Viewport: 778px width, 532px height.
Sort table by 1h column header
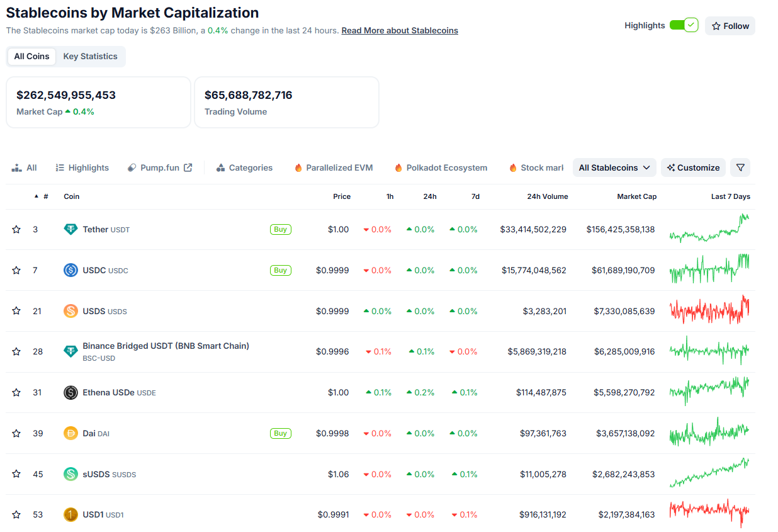390,196
